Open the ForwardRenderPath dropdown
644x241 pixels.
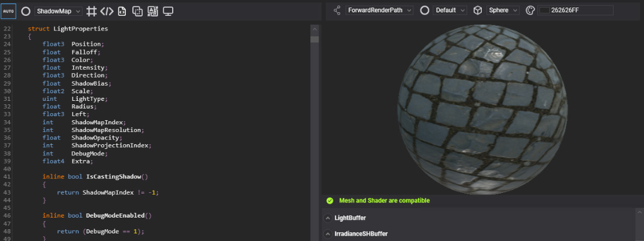coord(379,11)
